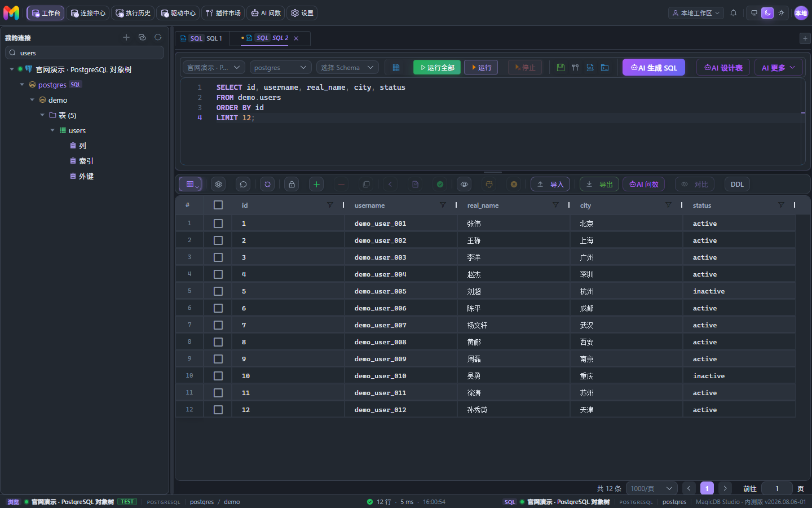812x508 pixels.
Task: Filter the id column
Action: pyautogui.click(x=330, y=205)
